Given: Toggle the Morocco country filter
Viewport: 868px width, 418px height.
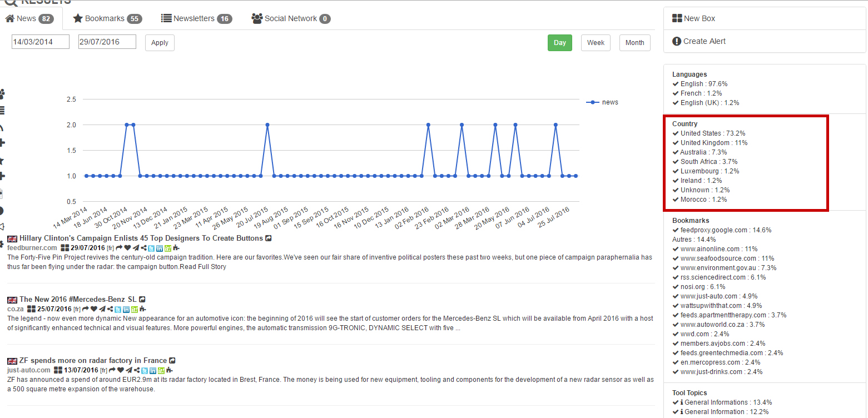Looking at the screenshot, I should (x=700, y=200).
